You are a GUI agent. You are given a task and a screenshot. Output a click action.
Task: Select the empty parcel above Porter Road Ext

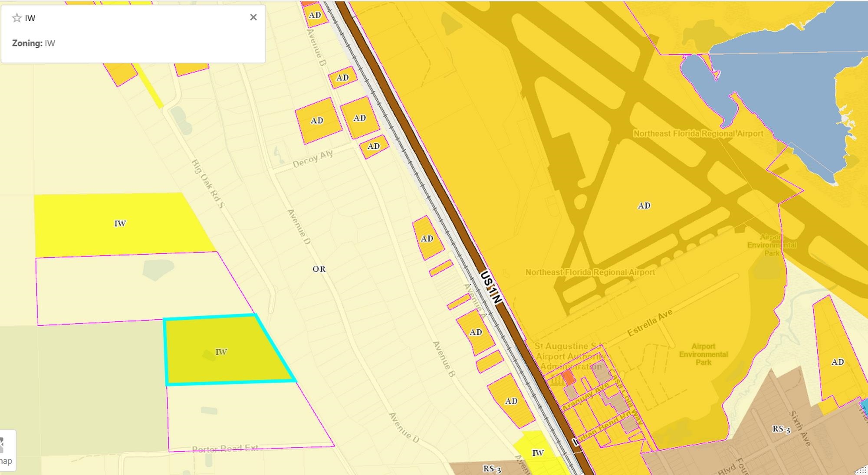[243, 416]
